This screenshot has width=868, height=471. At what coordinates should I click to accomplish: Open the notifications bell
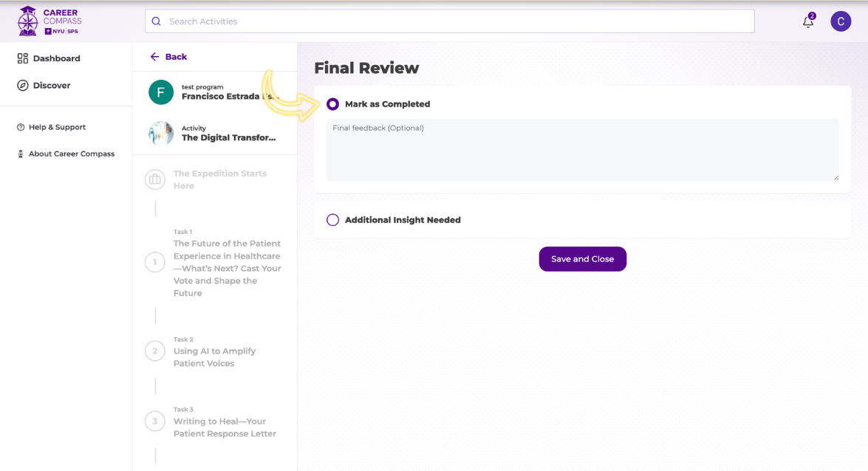(x=808, y=21)
